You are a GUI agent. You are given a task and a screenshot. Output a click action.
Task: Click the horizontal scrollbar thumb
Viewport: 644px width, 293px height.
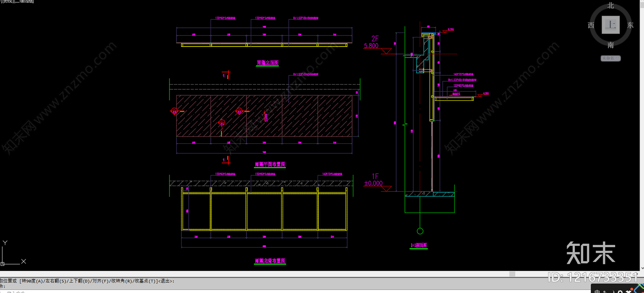click(512, 274)
